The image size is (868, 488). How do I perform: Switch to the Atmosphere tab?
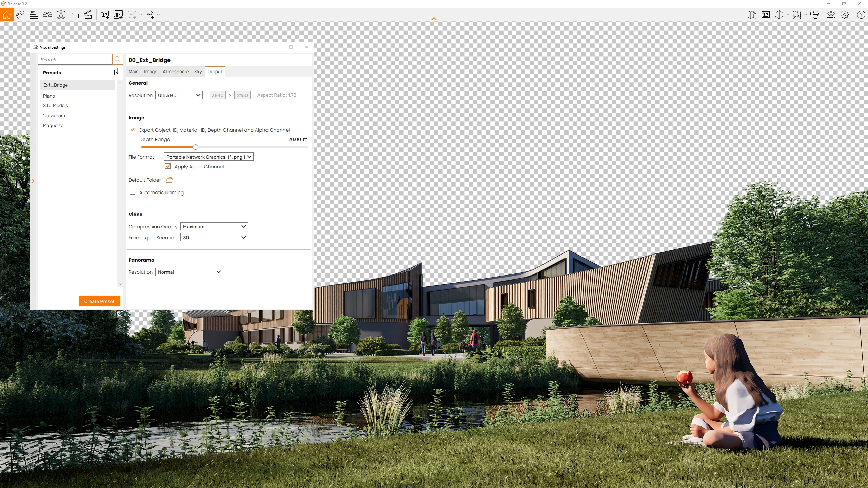(x=176, y=72)
